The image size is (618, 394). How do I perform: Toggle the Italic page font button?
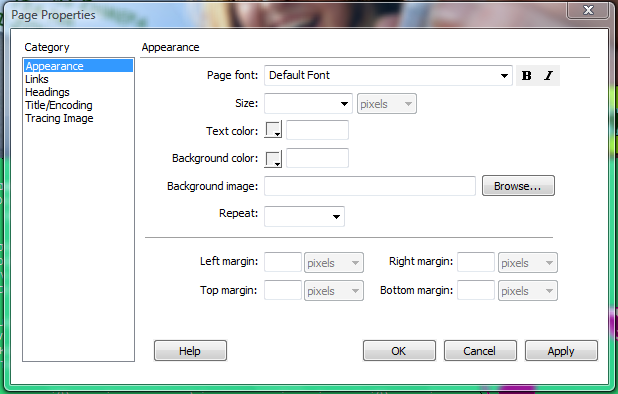[549, 75]
